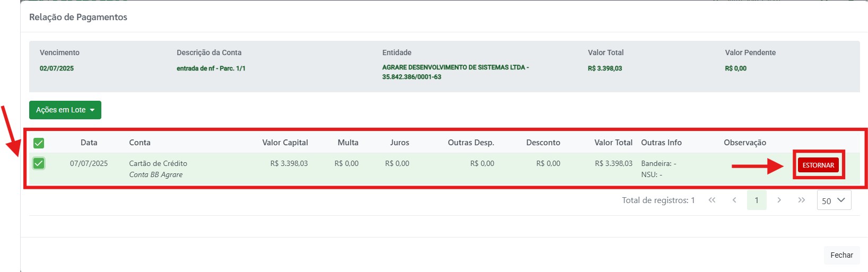Click the Valor Capital column header

(x=285, y=143)
